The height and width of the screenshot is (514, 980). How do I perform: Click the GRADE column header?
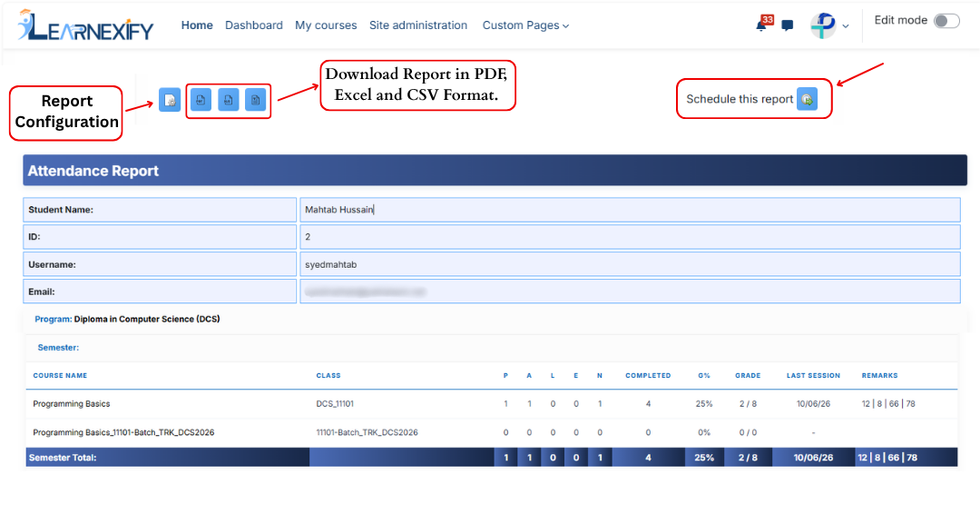coord(748,376)
